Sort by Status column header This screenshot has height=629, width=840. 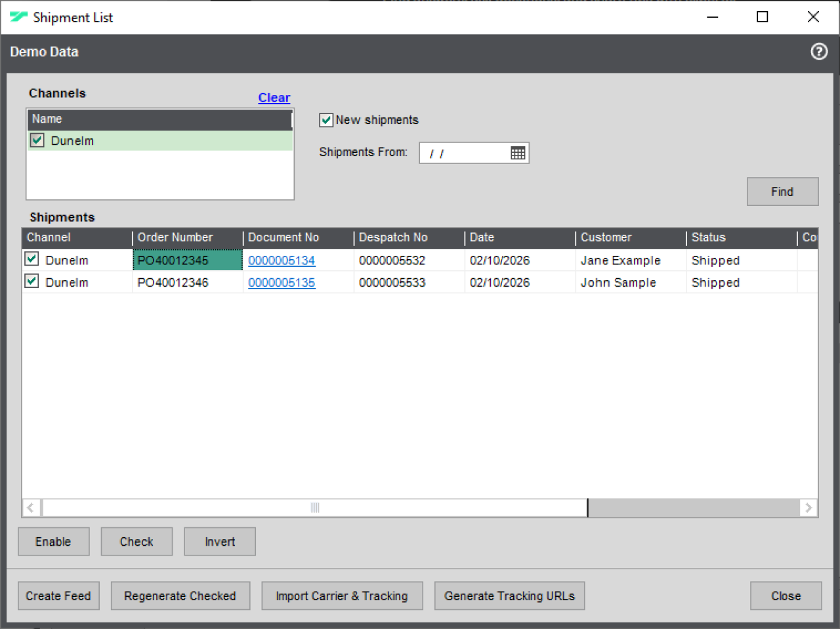click(742, 237)
